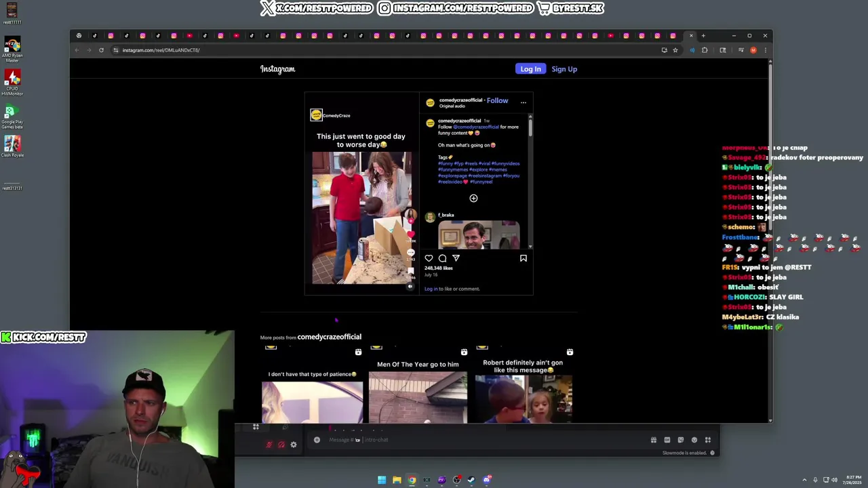Click the Original audio link
This screenshot has height=488, width=868.
(x=452, y=106)
